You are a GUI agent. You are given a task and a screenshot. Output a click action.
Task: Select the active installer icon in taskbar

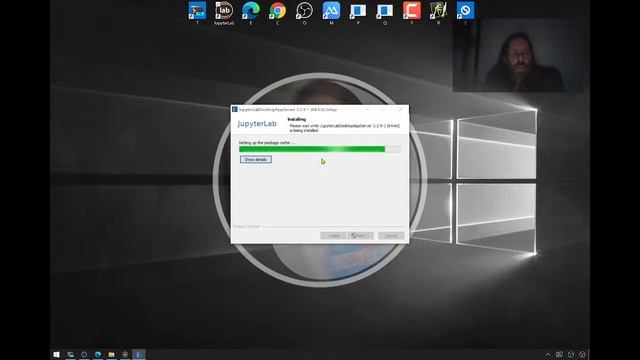138,354
